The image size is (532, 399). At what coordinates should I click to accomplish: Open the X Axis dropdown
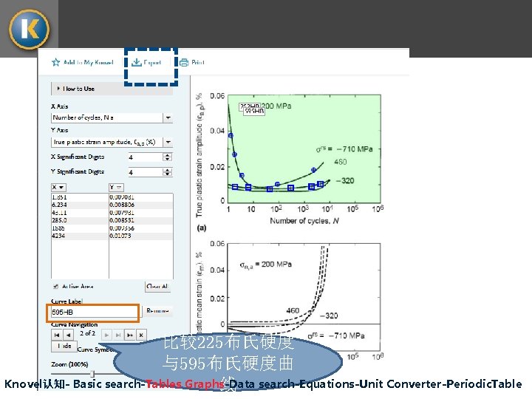[168, 117]
